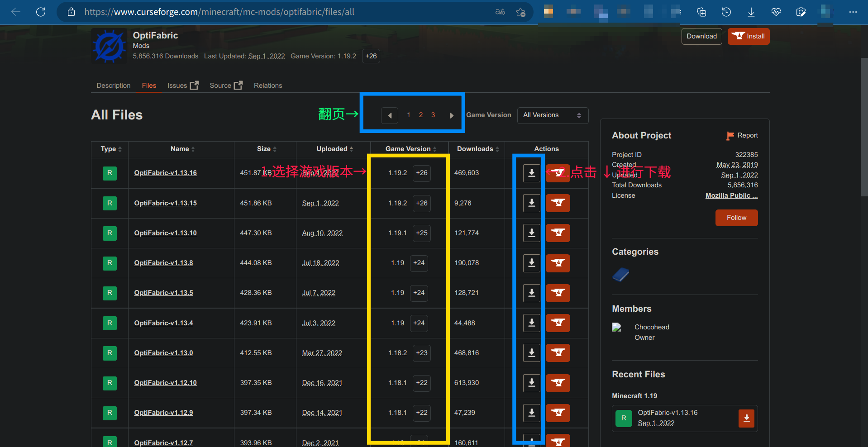Click the page vertical scrollbar
868x447 pixels.
pos(863,127)
